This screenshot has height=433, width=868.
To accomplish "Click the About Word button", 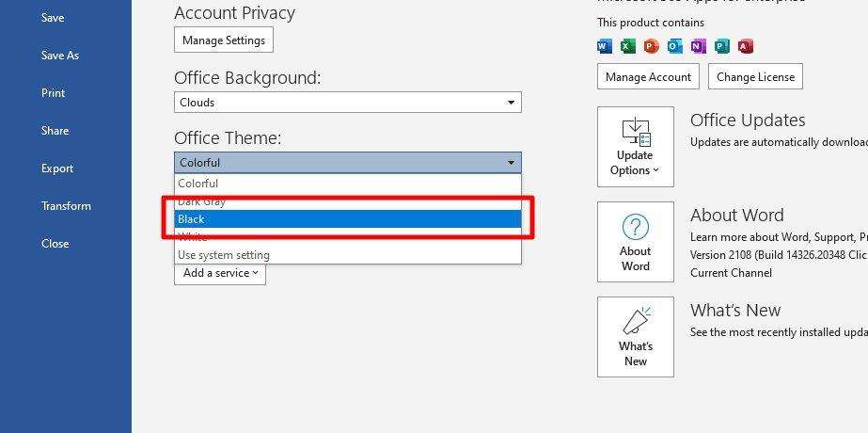I will click(x=636, y=242).
